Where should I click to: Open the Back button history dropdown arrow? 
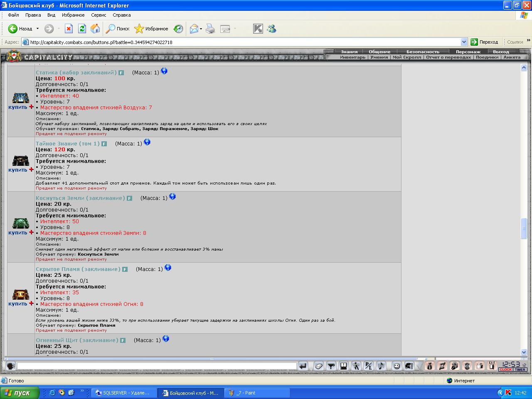coord(37,29)
